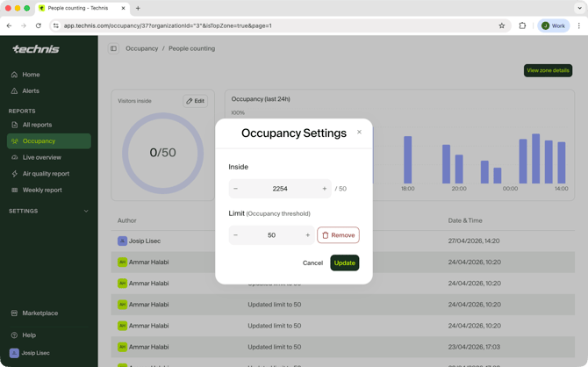Open the tab search dropdown
Screen dimensions: 588x367
(x=580, y=8)
